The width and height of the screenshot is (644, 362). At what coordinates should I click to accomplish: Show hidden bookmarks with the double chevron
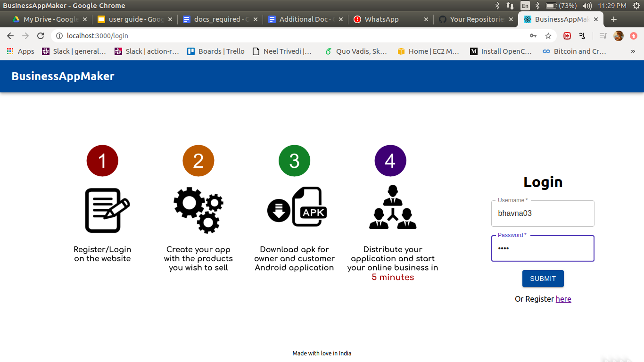tap(633, 51)
